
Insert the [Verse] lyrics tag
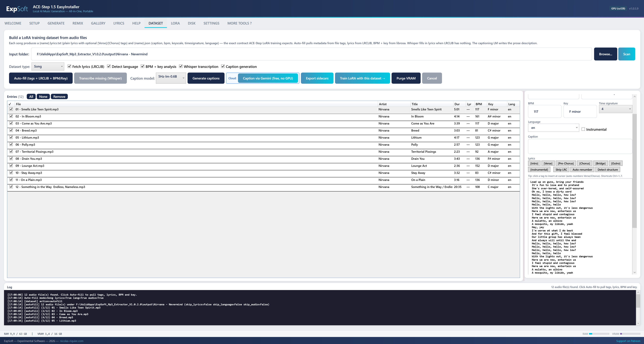548,163
